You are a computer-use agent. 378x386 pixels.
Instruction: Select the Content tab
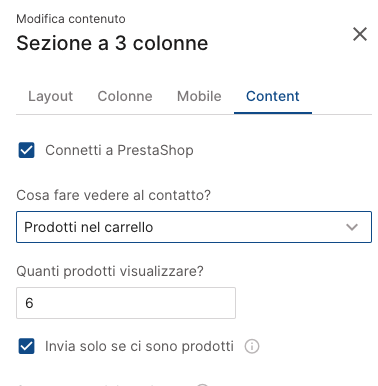pos(273,96)
